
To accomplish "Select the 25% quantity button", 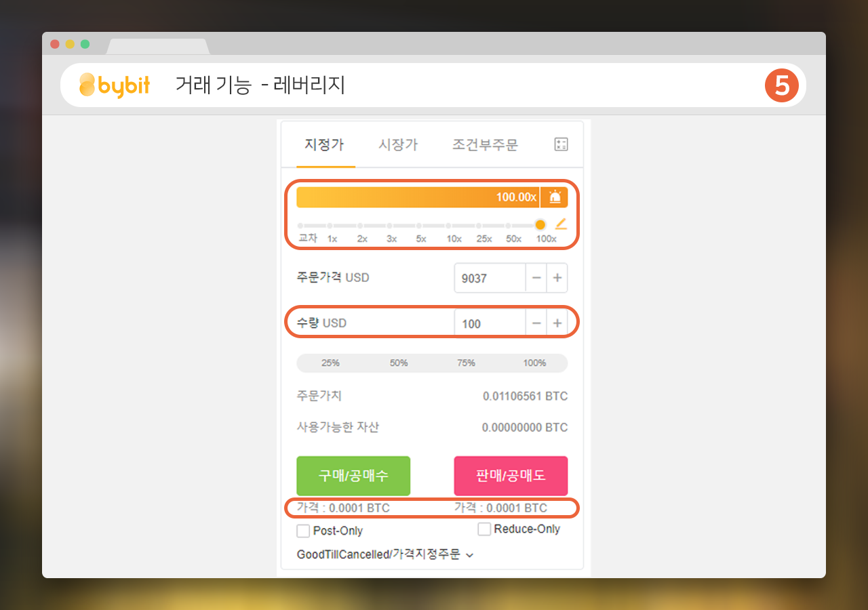I will tap(330, 363).
